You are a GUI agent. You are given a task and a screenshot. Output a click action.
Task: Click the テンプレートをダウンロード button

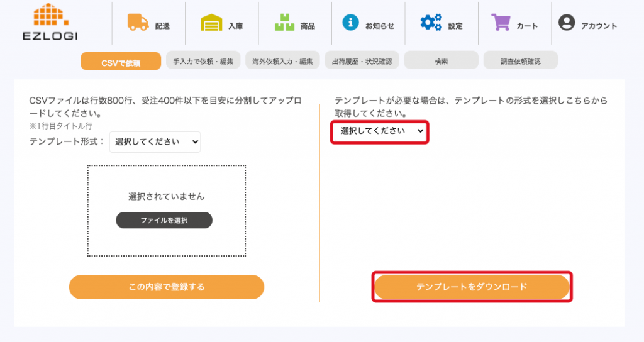coord(472,287)
